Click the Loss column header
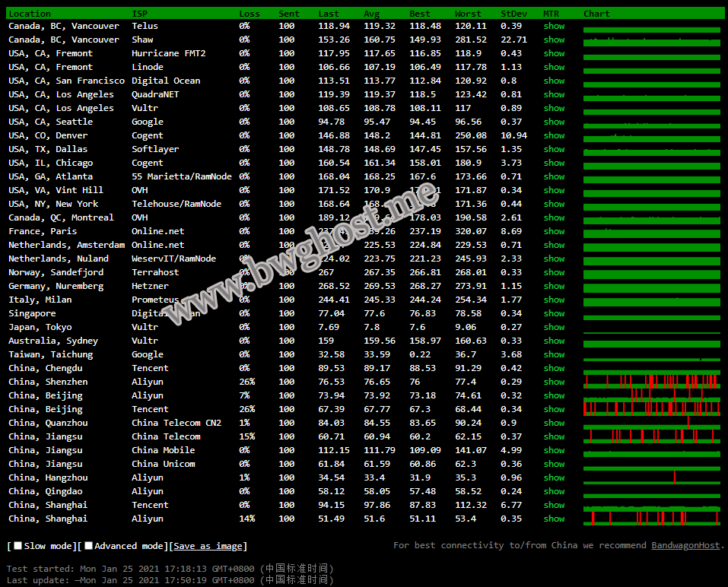The image size is (728, 587). pos(250,14)
